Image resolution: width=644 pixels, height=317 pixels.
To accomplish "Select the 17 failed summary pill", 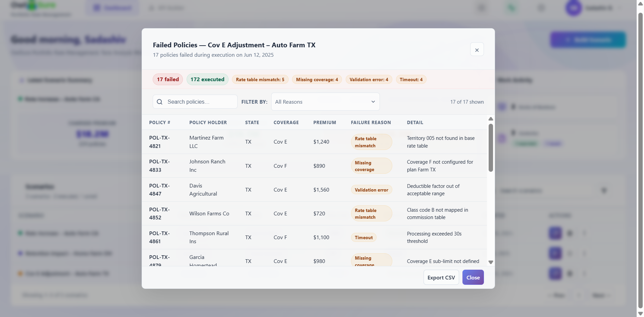I will point(168,80).
